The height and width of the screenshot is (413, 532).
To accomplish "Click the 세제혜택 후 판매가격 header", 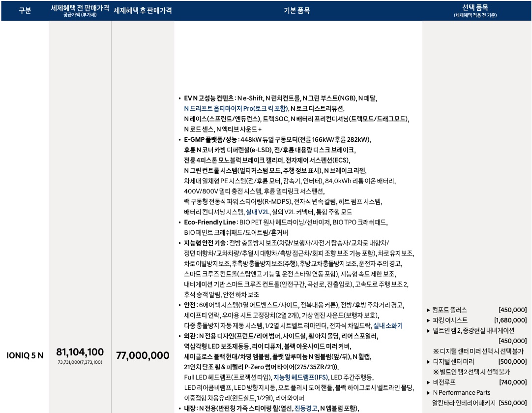I will pyautogui.click(x=143, y=10).
